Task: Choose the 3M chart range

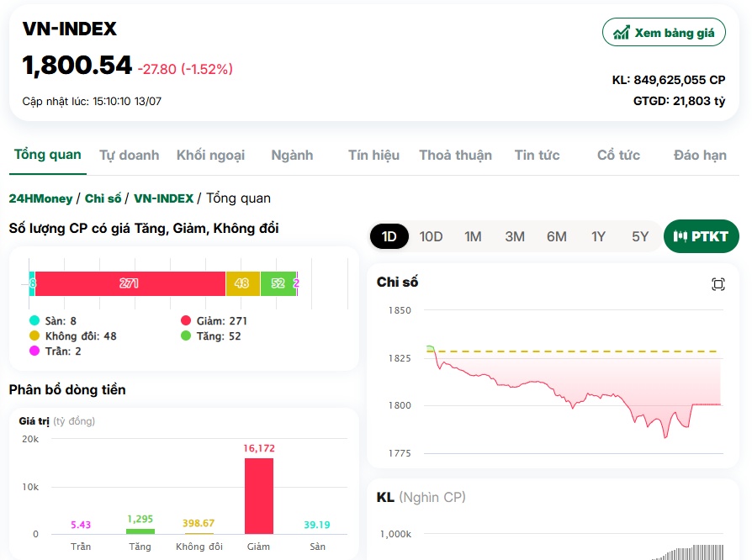Action: [515, 236]
